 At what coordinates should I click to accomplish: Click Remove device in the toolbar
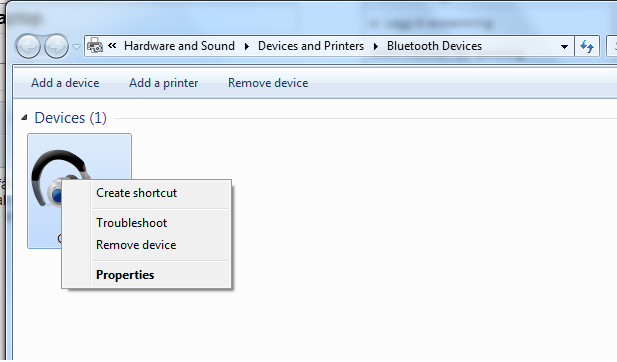tap(268, 83)
